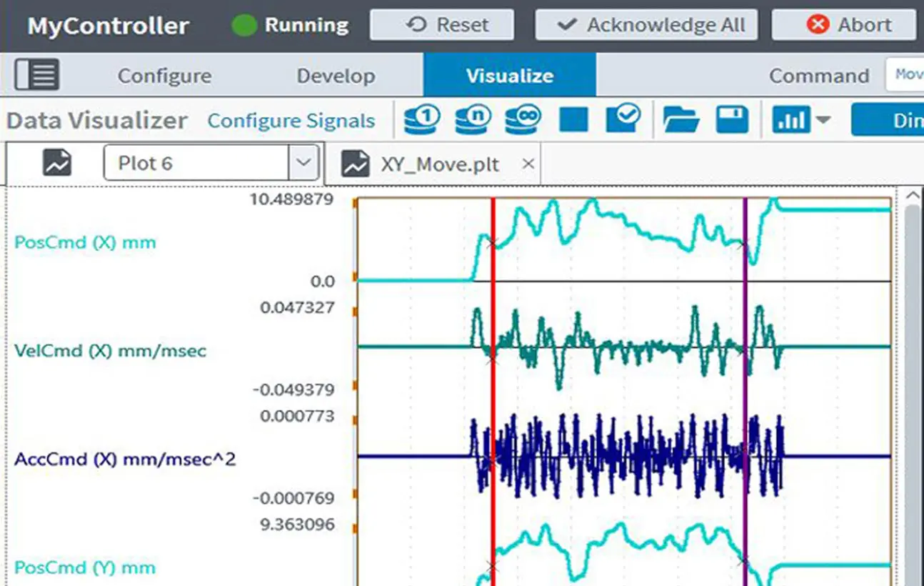
Task: Select the XY_Move.plt plot tab
Action: [x=439, y=164]
